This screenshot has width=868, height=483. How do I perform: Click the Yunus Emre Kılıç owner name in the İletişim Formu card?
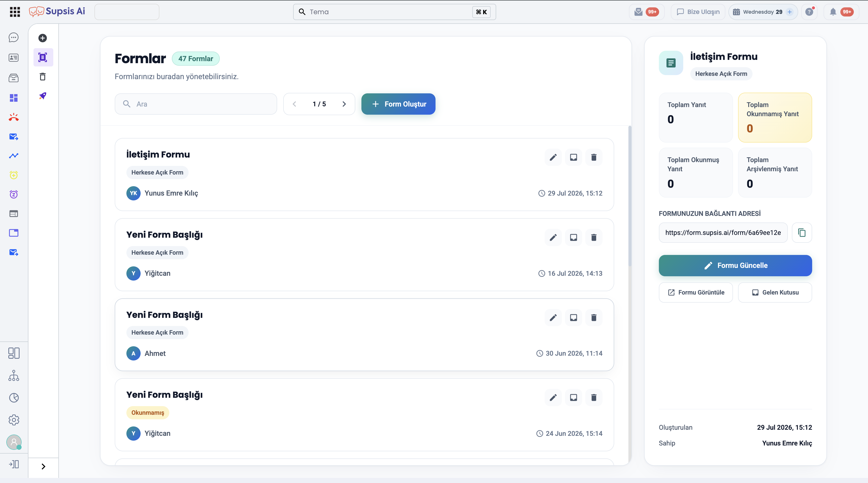[171, 193]
